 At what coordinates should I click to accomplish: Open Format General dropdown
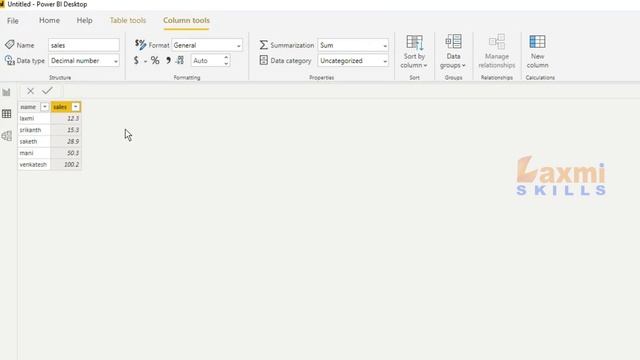[x=207, y=45]
